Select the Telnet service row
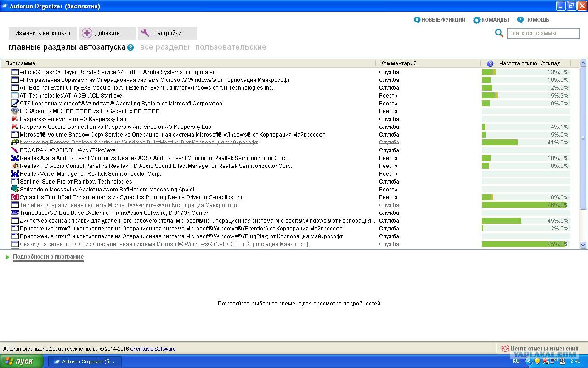The height and width of the screenshot is (368, 588). pyautogui.click(x=290, y=205)
